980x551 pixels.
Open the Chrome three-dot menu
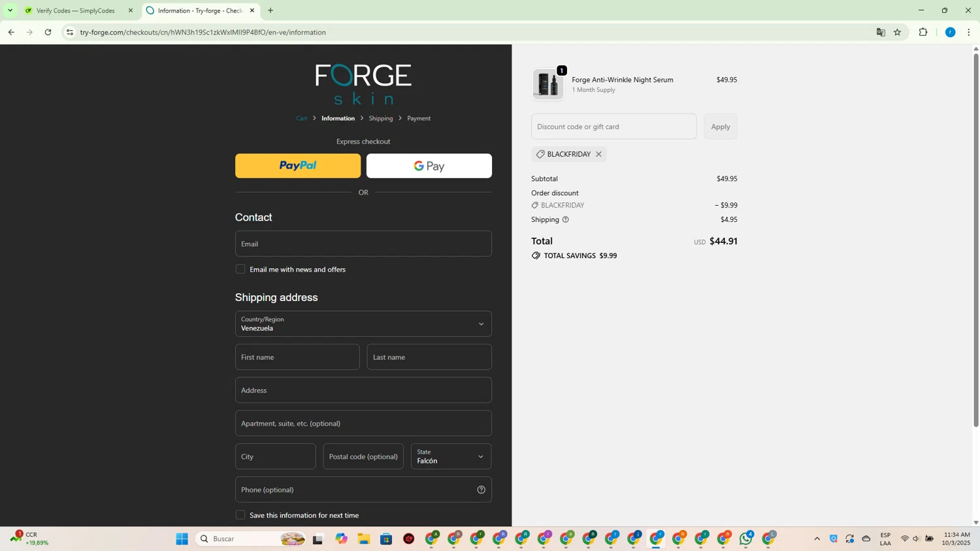(x=969, y=32)
